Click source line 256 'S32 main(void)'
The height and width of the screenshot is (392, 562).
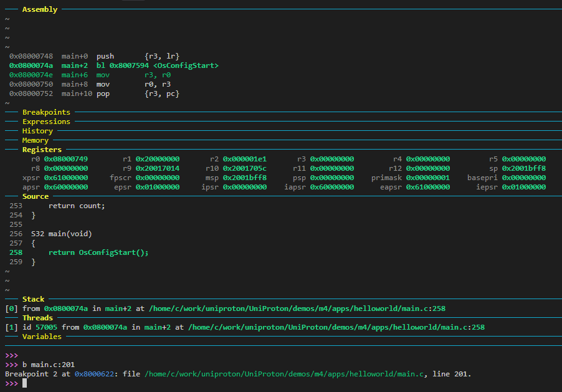coord(61,234)
